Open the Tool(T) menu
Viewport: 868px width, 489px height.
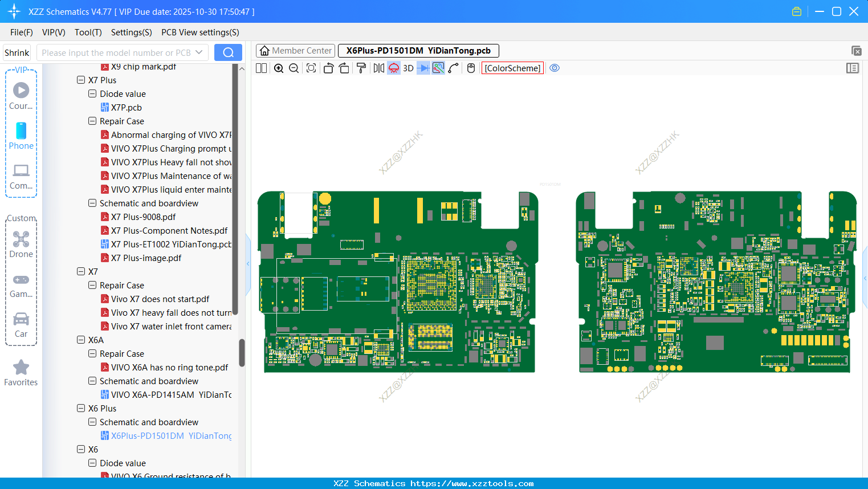(88, 32)
